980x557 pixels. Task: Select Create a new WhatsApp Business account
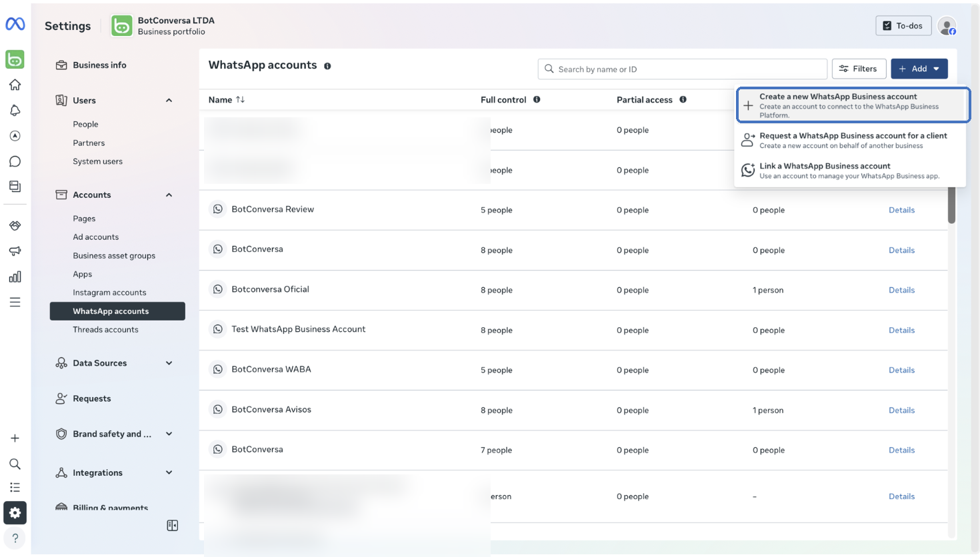(x=853, y=105)
